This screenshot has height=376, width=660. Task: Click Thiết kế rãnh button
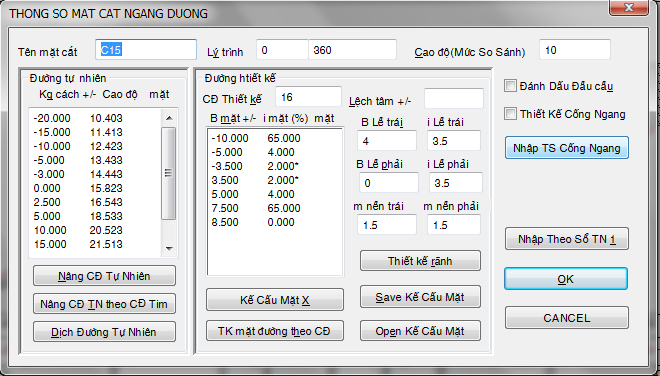point(420,261)
